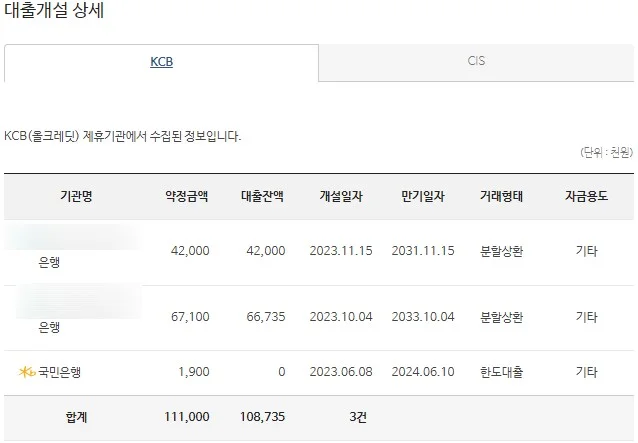Click the 3건 loan count cell
This screenshot has width=638, height=443.
[x=357, y=418]
